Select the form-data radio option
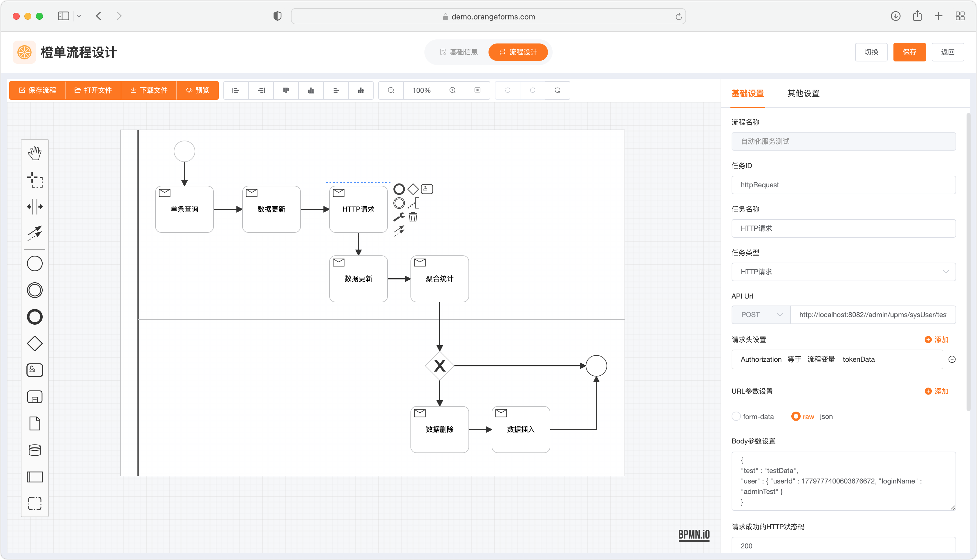The height and width of the screenshot is (560, 977). tap(736, 417)
